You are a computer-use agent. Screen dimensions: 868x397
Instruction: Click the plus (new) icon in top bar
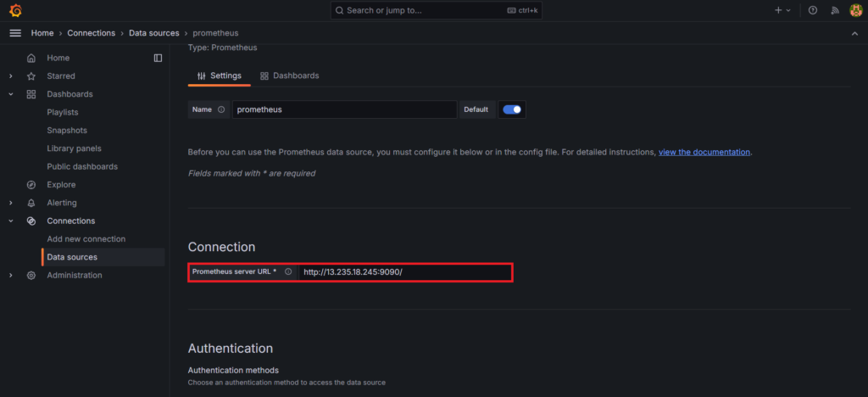point(778,10)
